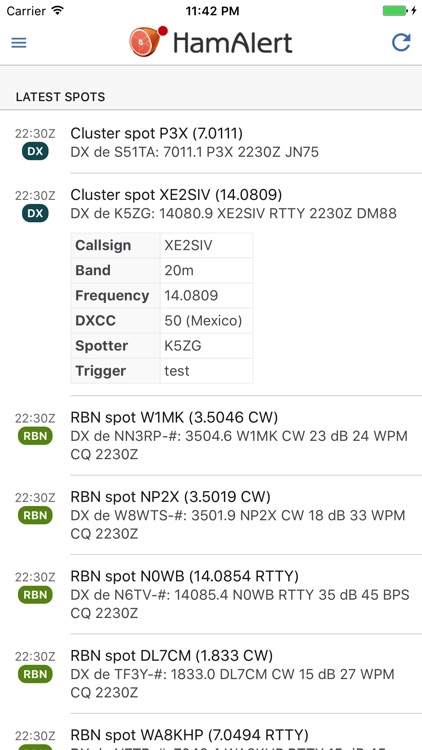422x750 pixels.
Task: Click the Trigger label cell
Action: coord(115,371)
